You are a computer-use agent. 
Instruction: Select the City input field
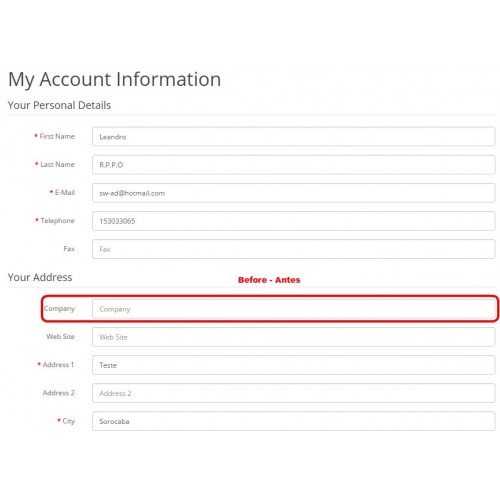click(x=293, y=421)
